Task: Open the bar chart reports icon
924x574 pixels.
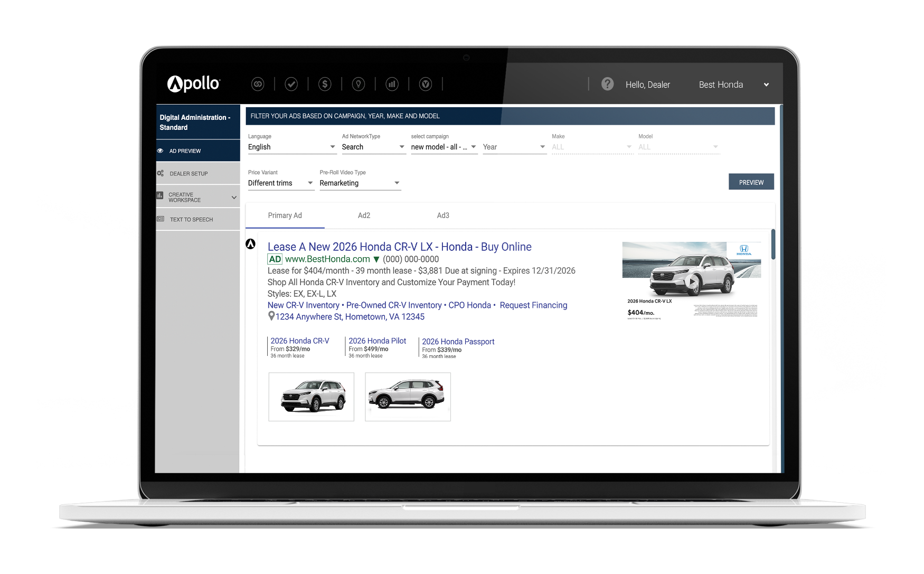Action: pyautogui.click(x=392, y=84)
